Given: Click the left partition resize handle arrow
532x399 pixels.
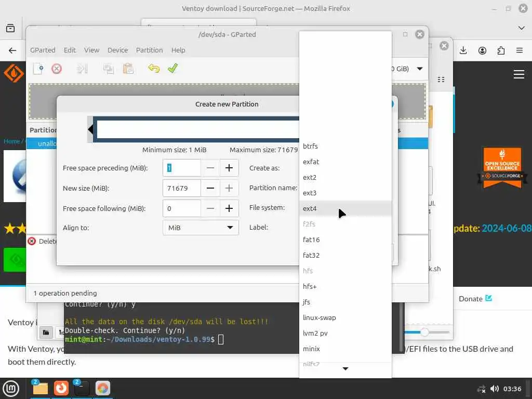Looking at the screenshot, I should (x=90, y=129).
